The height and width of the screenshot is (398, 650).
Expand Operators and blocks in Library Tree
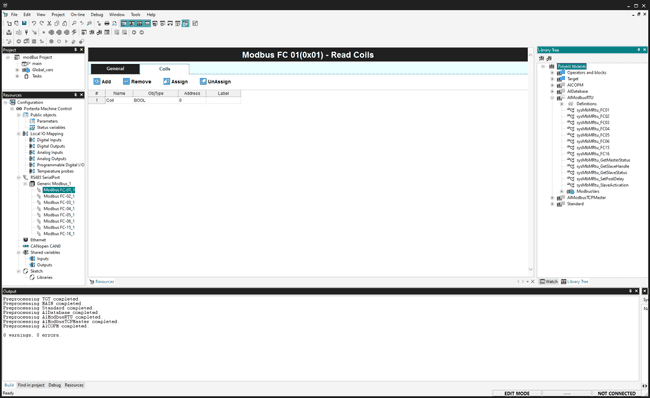(x=552, y=73)
